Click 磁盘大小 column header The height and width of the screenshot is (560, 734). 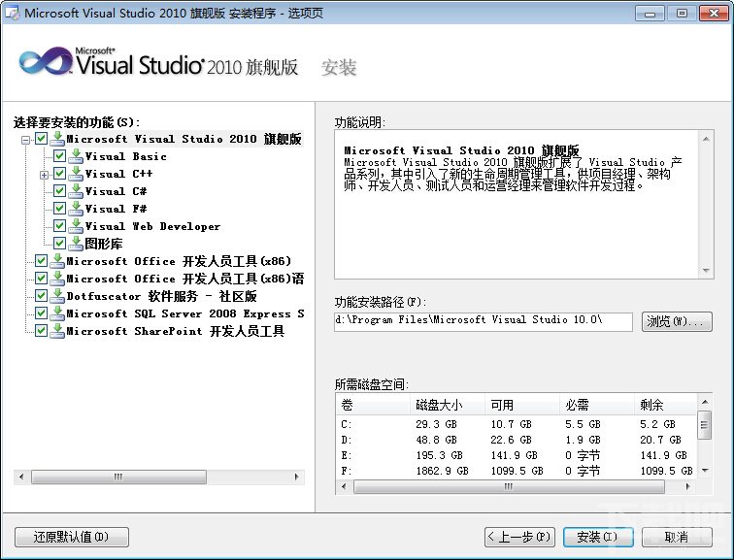click(448, 404)
